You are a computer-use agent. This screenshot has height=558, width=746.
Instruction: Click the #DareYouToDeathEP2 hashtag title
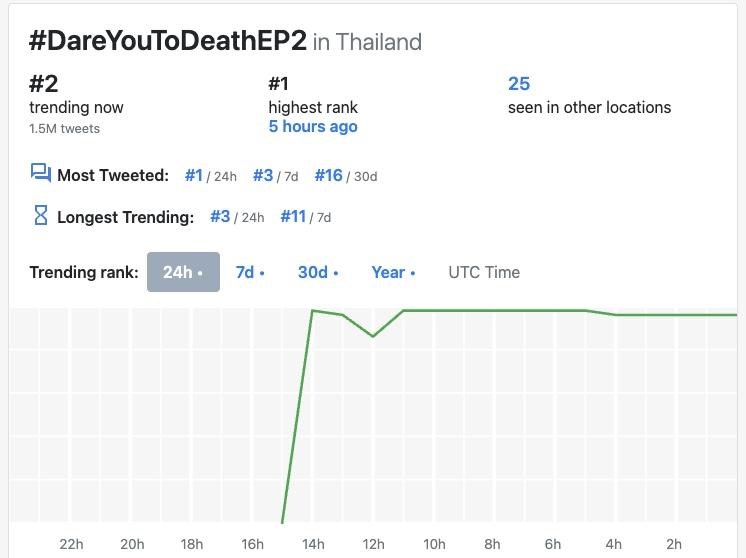(168, 41)
